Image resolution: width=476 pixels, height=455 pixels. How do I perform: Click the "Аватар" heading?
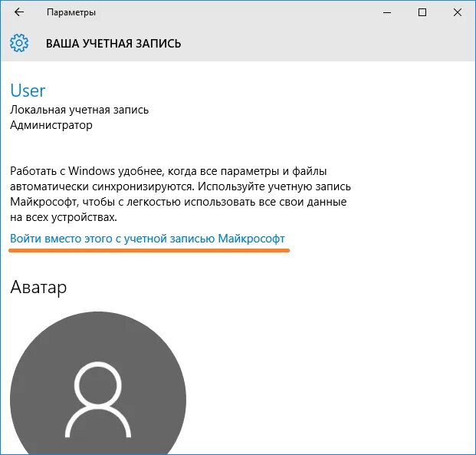coord(38,287)
